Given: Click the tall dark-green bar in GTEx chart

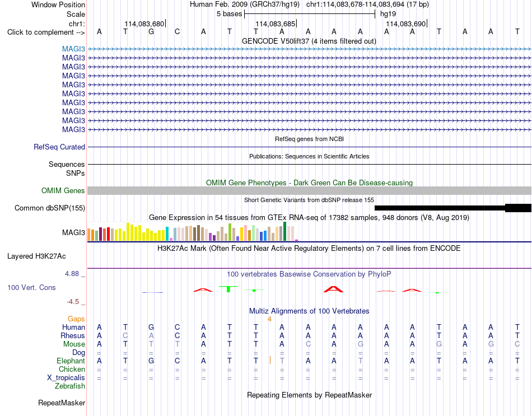Looking at the screenshot, I should coord(285,231).
